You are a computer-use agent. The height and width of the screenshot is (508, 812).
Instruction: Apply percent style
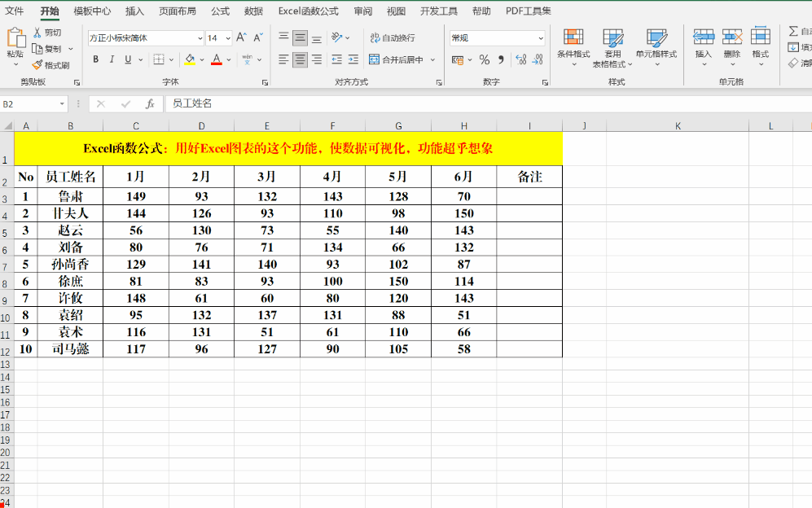point(485,59)
